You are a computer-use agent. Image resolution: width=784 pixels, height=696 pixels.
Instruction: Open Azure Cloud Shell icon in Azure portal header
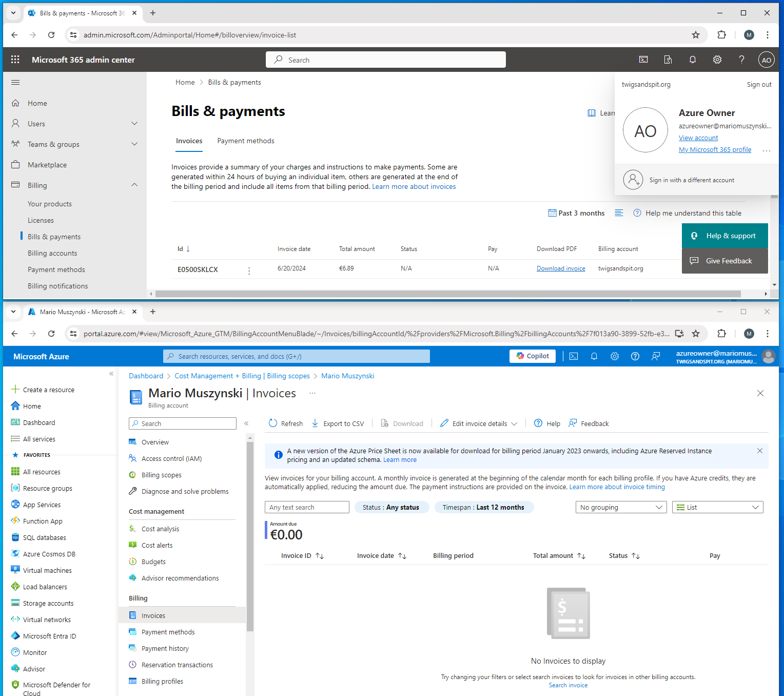[x=574, y=356]
